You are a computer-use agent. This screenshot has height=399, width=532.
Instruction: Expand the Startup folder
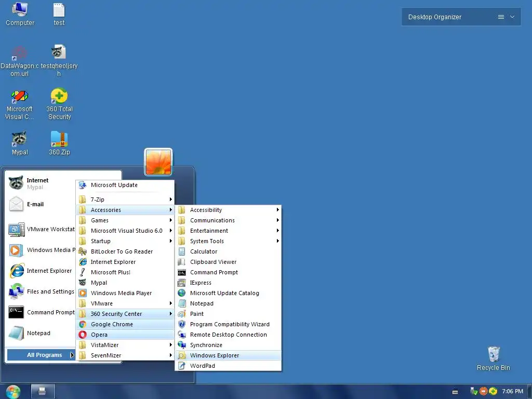[125, 241]
